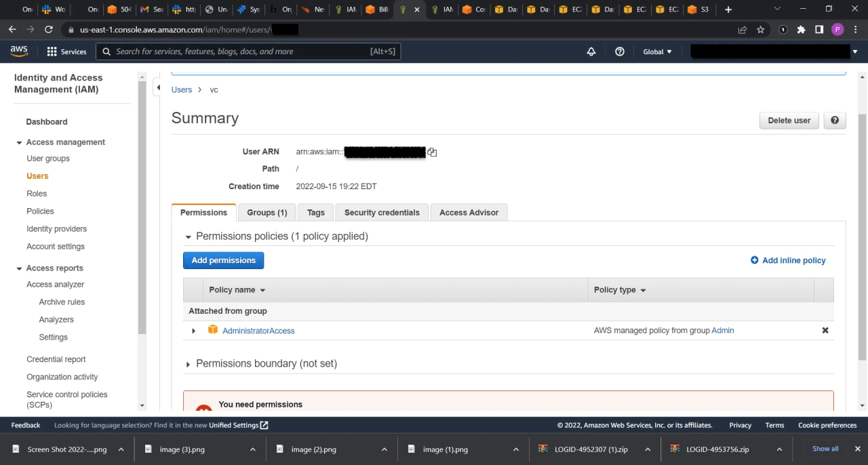Open User groups in sidebar
This screenshot has width=868, height=465.
[x=48, y=159]
